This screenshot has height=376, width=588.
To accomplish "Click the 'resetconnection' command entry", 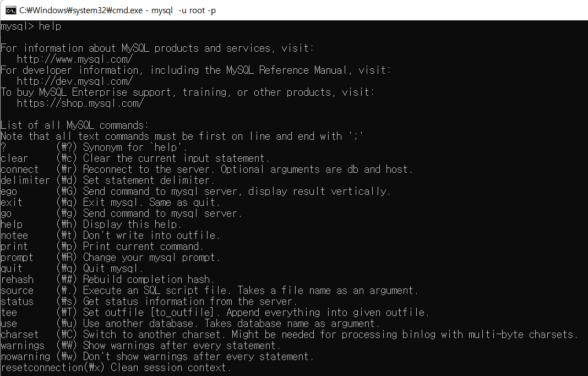I will 42,367.
